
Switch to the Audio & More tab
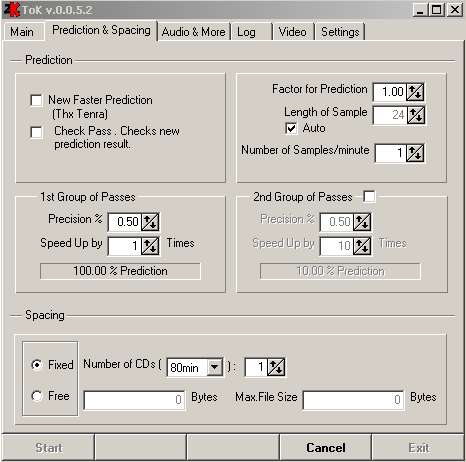194,32
